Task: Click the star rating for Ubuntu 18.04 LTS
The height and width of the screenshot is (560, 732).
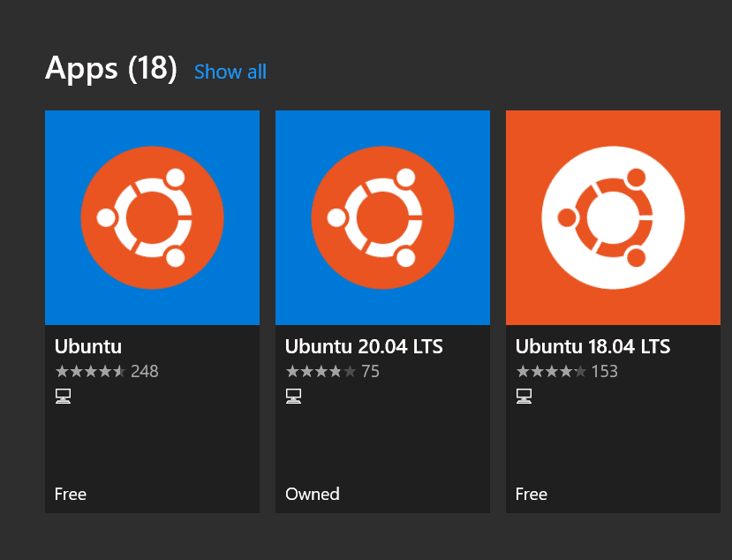Action: (551, 372)
